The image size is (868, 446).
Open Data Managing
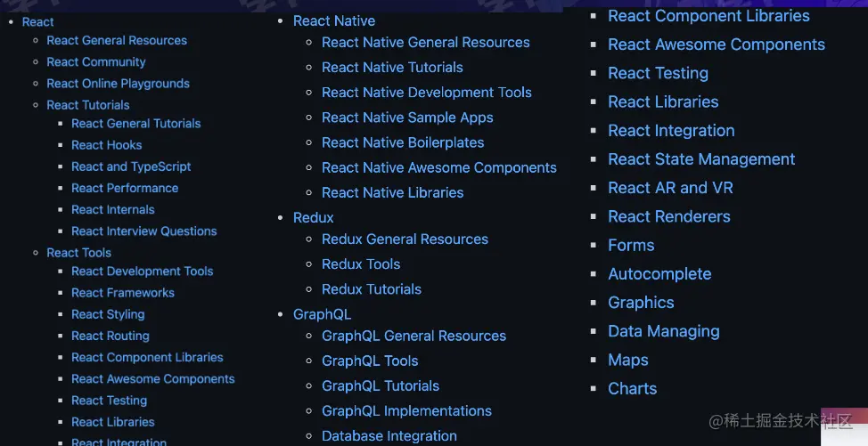[x=664, y=331]
